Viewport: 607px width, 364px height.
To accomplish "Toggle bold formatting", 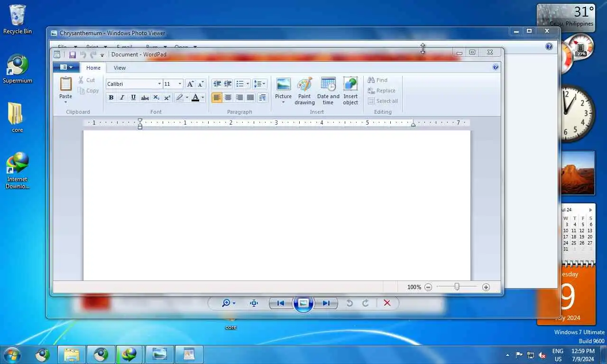I will coord(111,98).
